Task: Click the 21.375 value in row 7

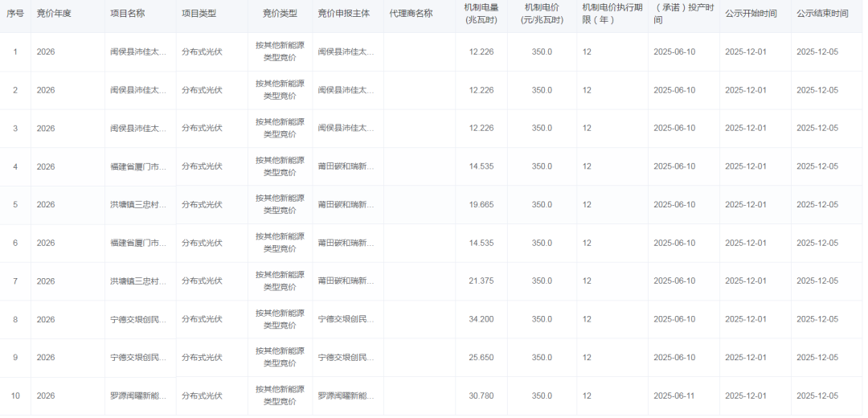Action: pos(481,281)
